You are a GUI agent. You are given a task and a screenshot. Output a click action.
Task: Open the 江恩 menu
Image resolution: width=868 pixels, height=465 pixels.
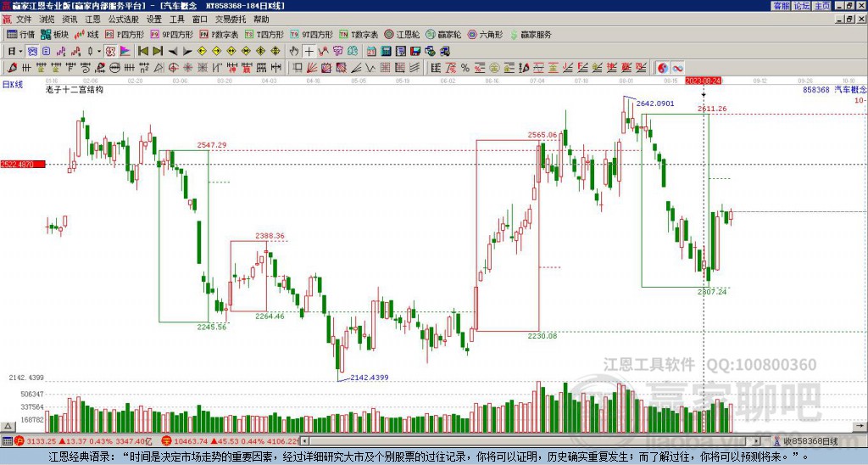(93, 20)
